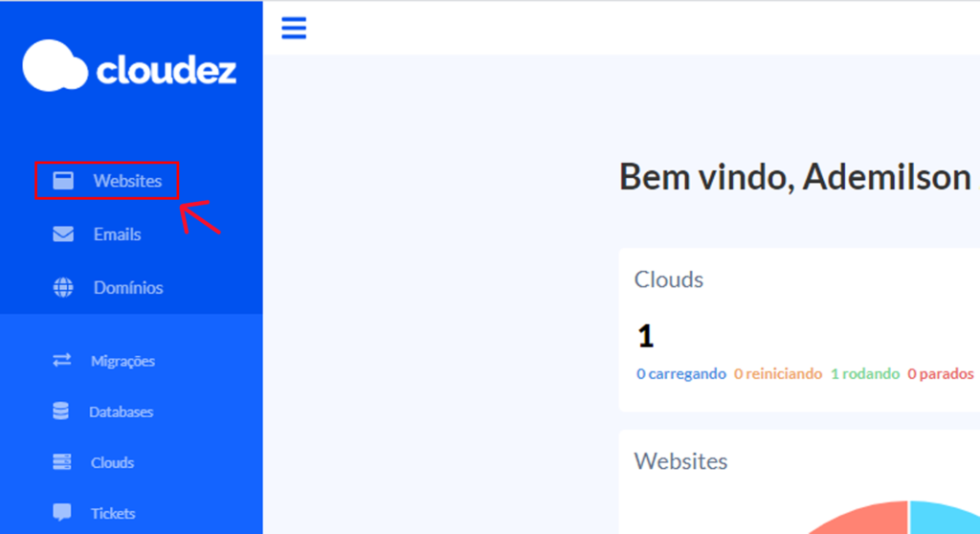Image resolution: width=980 pixels, height=534 pixels.
Task: Click the Clouds server icon in sidebar
Action: tap(62, 462)
